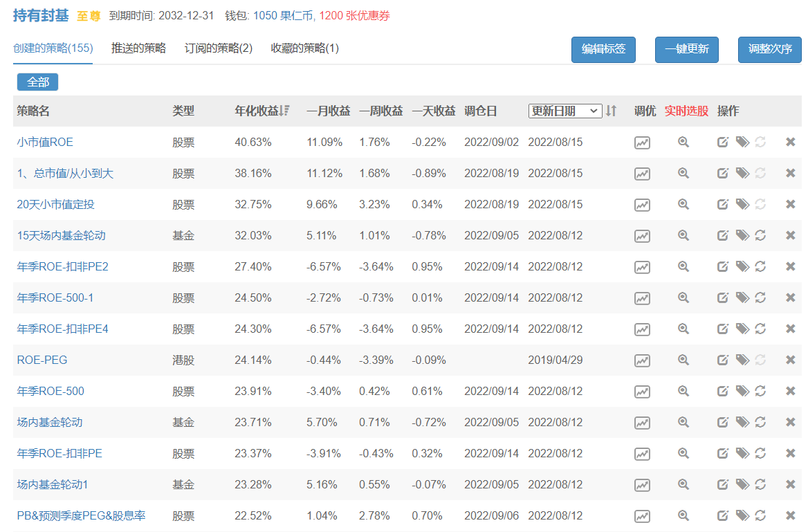Screen dimensions: 808x532
Task: Click the tag icon for 年季ROE-扣非PE2
Action: 742,266
